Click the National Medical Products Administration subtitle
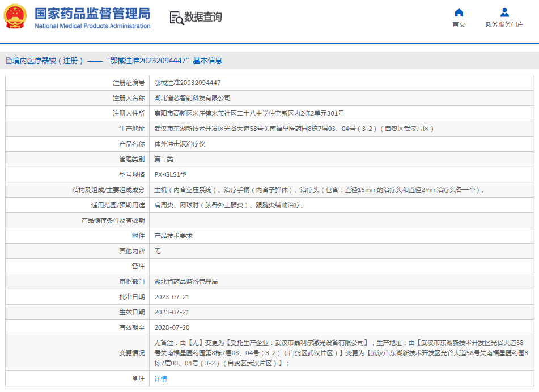539x392 pixels. click(92, 26)
